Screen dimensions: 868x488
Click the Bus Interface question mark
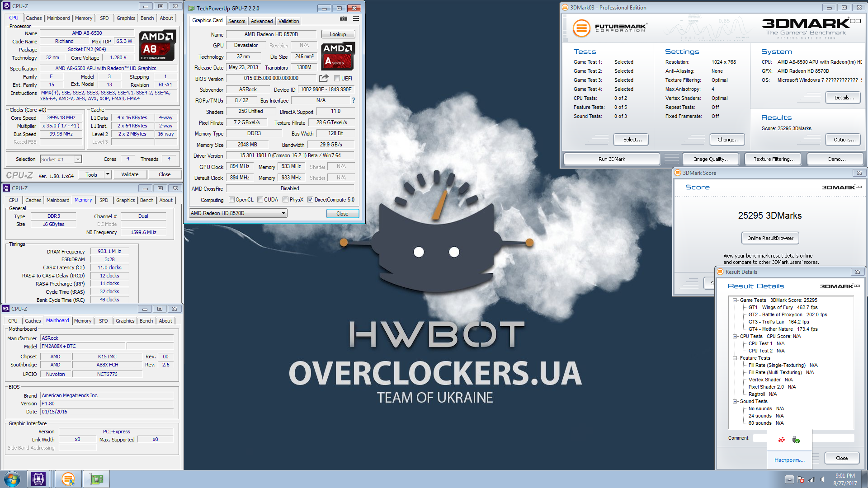(354, 100)
